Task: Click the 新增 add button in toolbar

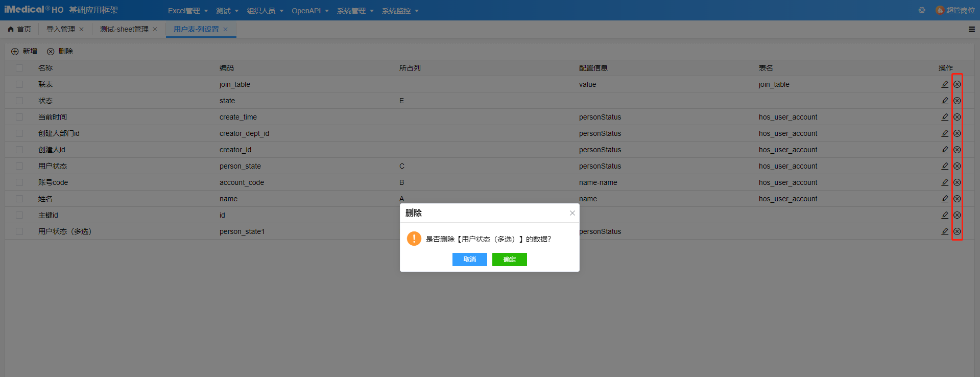Action: (25, 51)
